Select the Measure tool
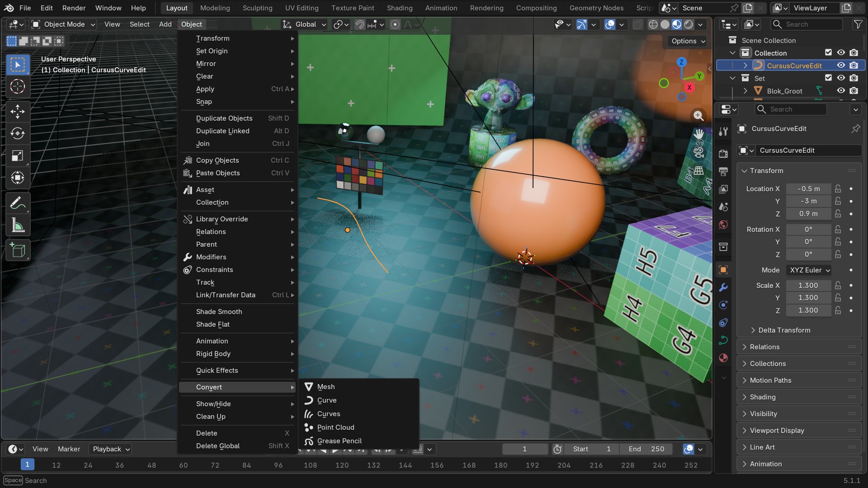The width and height of the screenshot is (868, 488). (18, 225)
